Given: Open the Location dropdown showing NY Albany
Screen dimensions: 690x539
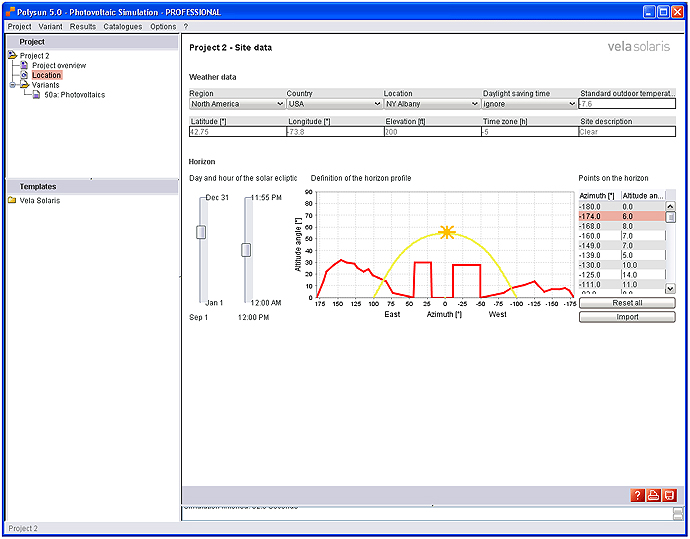Looking at the screenshot, I should tap(431, 103).
